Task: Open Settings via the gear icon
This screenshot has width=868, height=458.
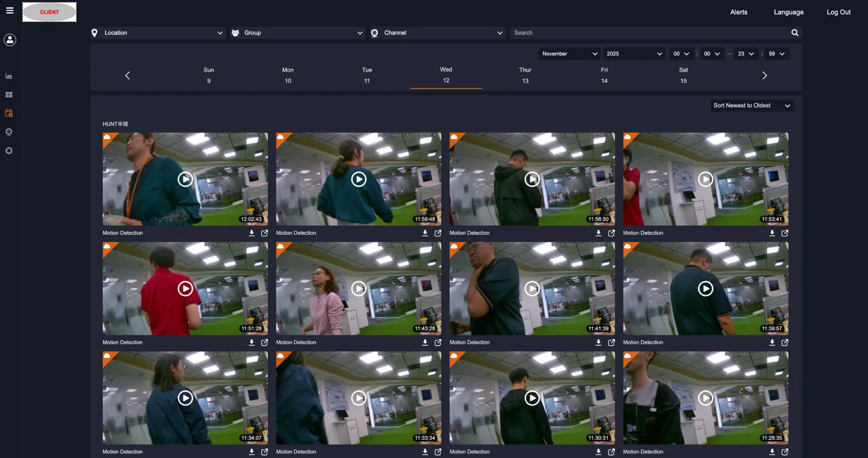Action: [9, 150]
